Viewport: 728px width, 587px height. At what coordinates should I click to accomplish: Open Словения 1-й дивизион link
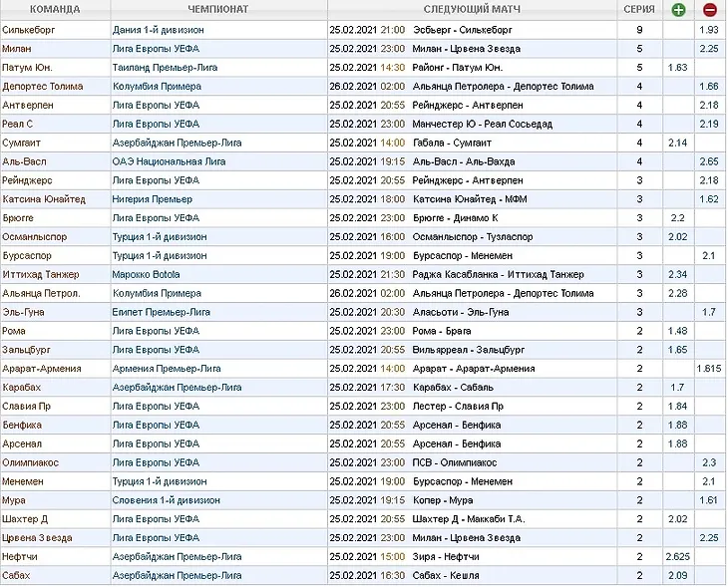pos(166,500)
